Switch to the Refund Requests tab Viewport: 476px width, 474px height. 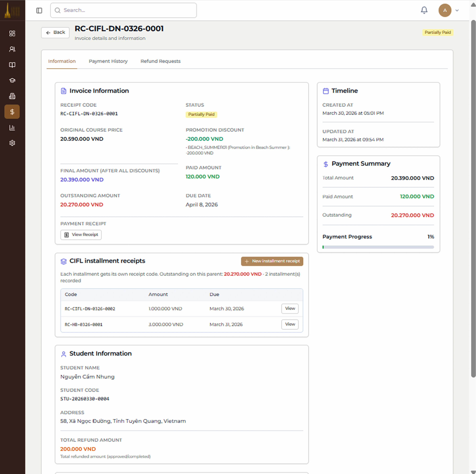pos(160,61)
